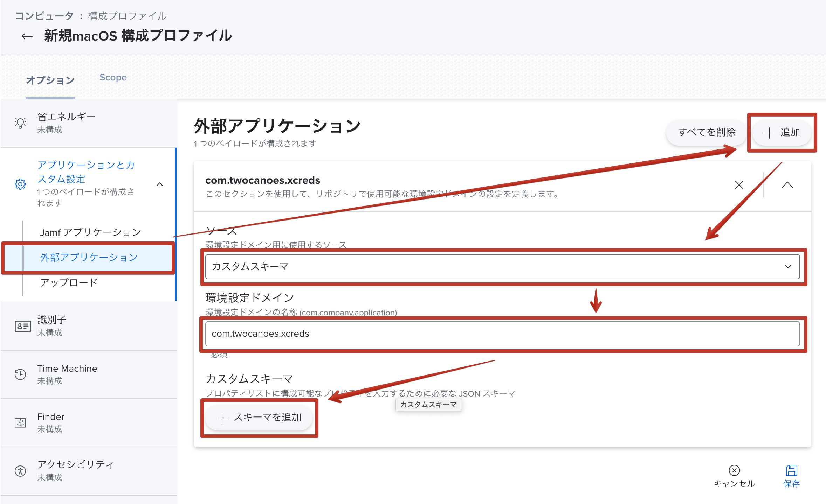Image resolution: width=826 pixels, height=504 pixels.
Task: Open the 省エネルギー payload section
Action: [89, 123]
